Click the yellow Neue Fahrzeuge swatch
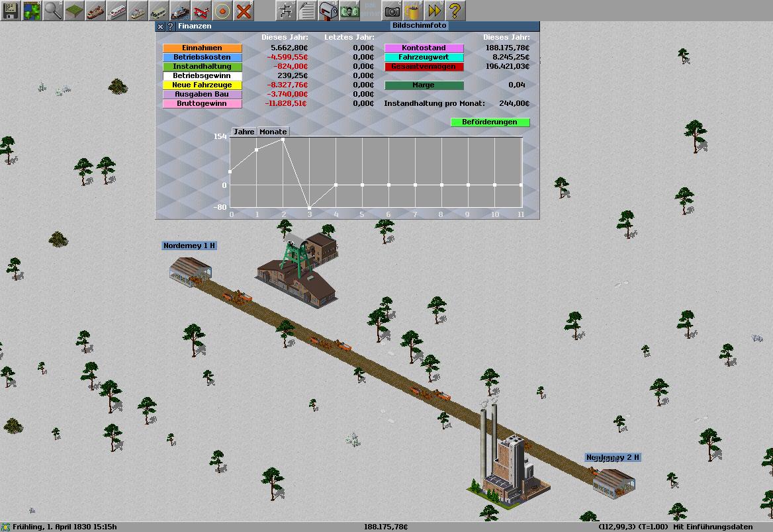773x532 pixels. tap(203, 85)
